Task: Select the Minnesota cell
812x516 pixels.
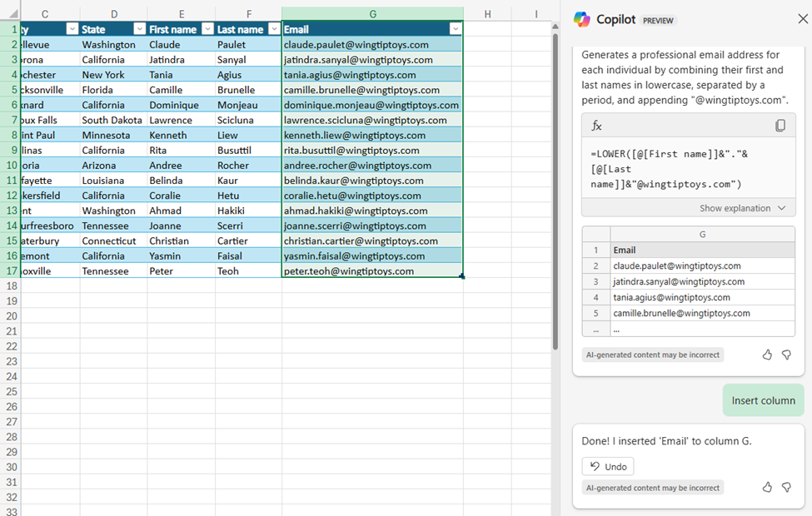Action: (113, 135)
